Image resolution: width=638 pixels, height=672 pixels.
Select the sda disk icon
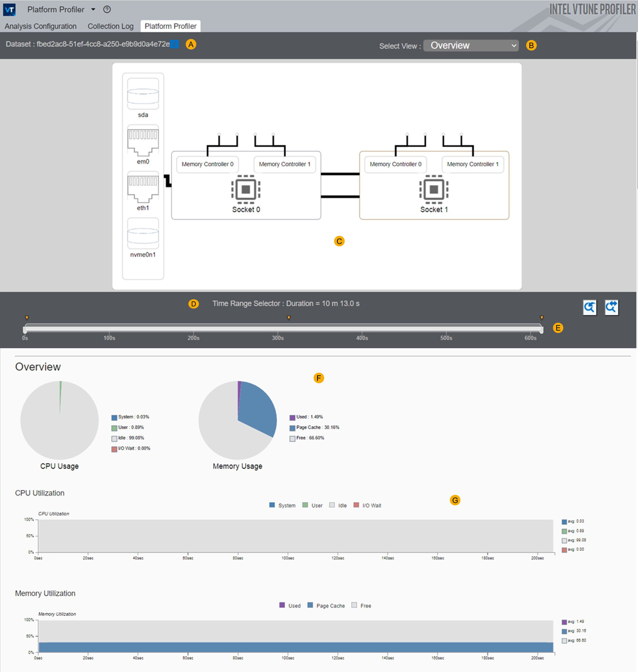click(x=143, y=94)
